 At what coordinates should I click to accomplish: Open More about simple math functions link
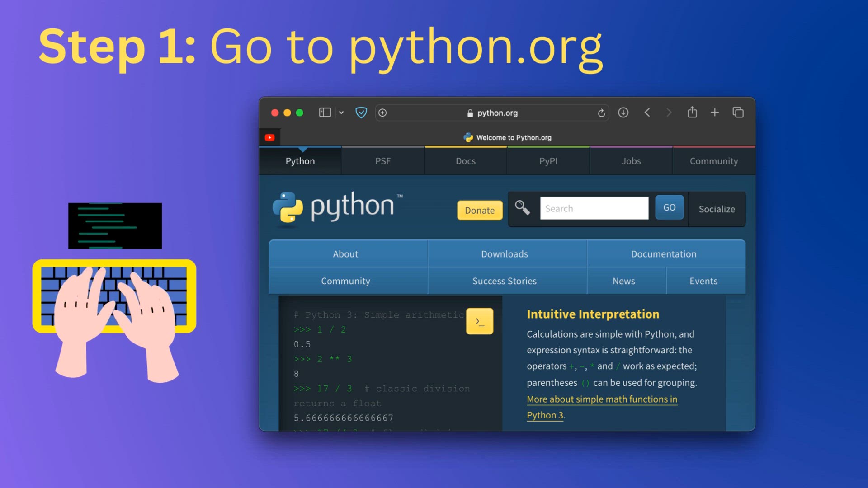click(601, 399)
